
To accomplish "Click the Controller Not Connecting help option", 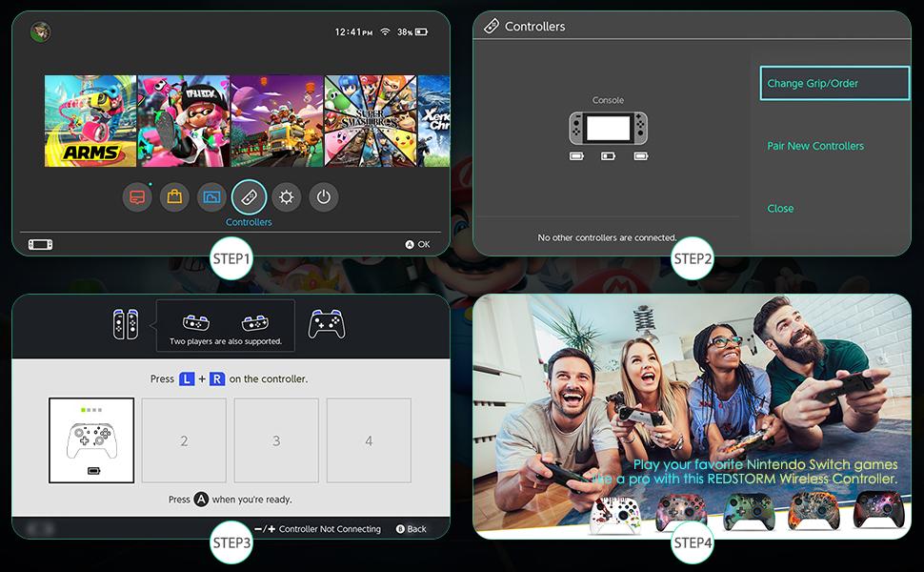I will (x=318, y=529).
